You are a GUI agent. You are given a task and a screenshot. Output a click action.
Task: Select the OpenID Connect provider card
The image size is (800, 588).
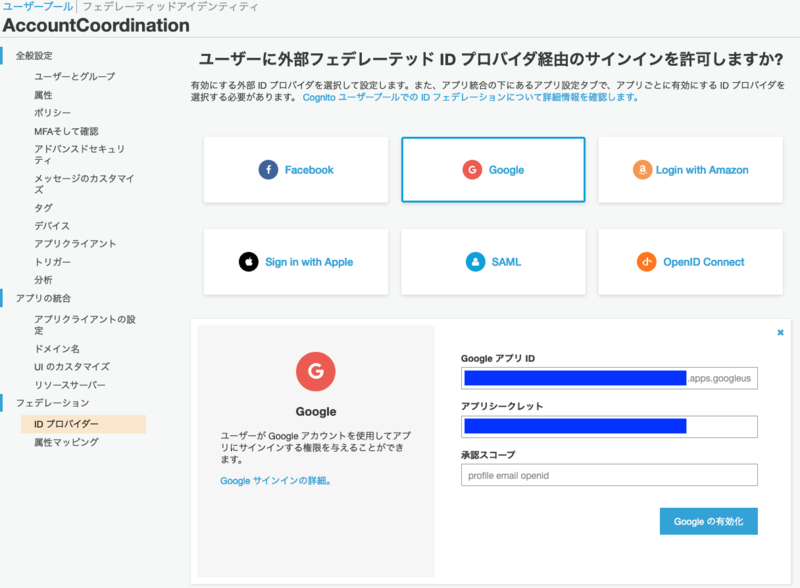(x=690, y=262)
